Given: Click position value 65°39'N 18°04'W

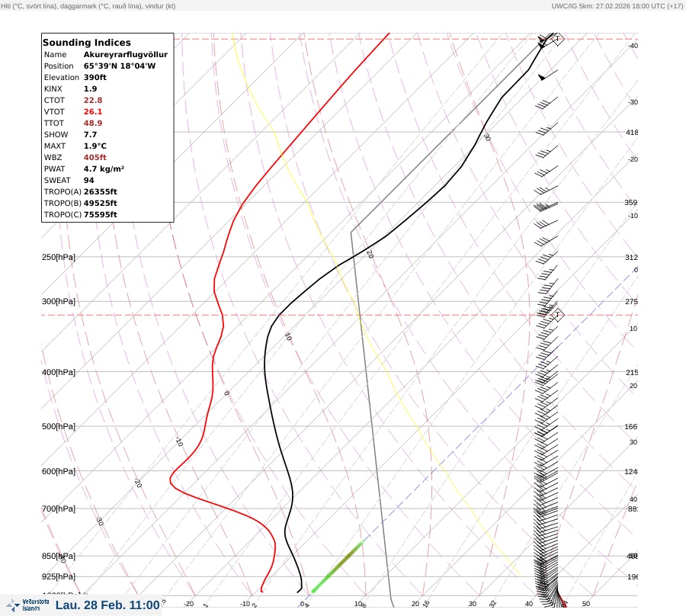Looking at the screenshot, I should click(x=120, y=66).
